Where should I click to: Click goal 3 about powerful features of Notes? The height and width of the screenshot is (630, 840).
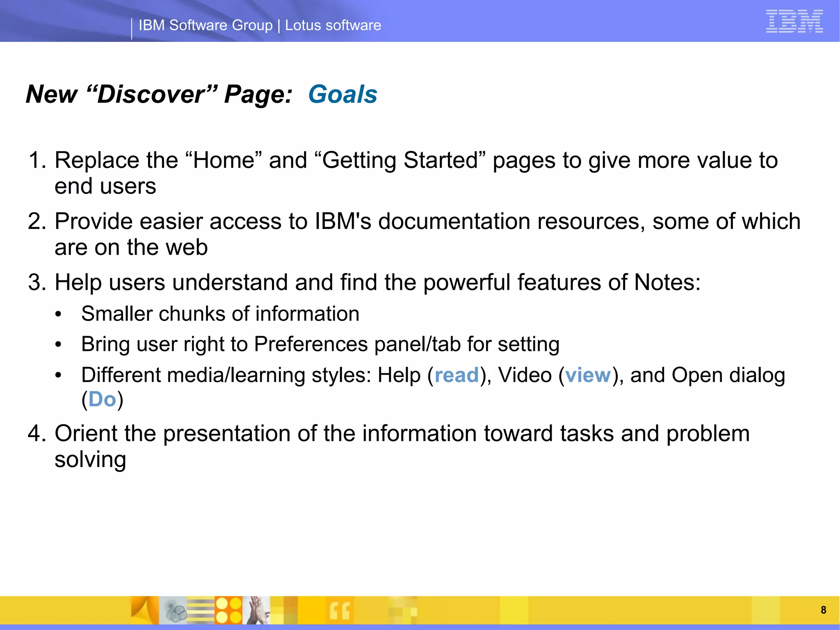(x=364, y=282)
